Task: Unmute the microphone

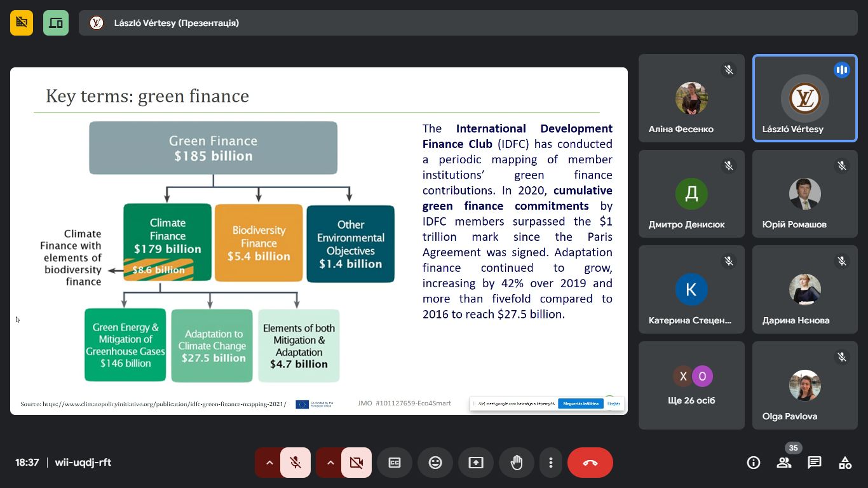Action: [x=295, y=463]
